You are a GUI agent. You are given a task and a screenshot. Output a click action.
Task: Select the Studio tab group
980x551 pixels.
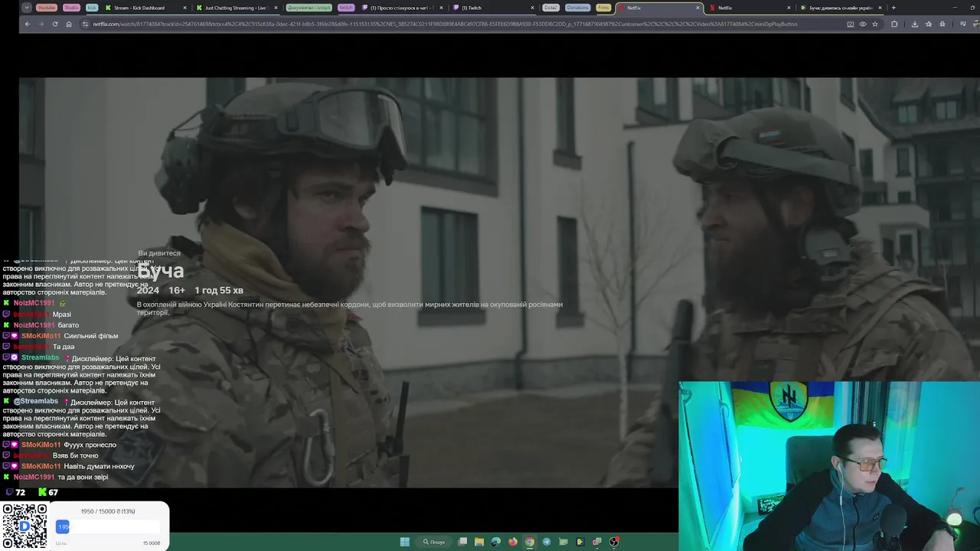(x=71, y=8)
